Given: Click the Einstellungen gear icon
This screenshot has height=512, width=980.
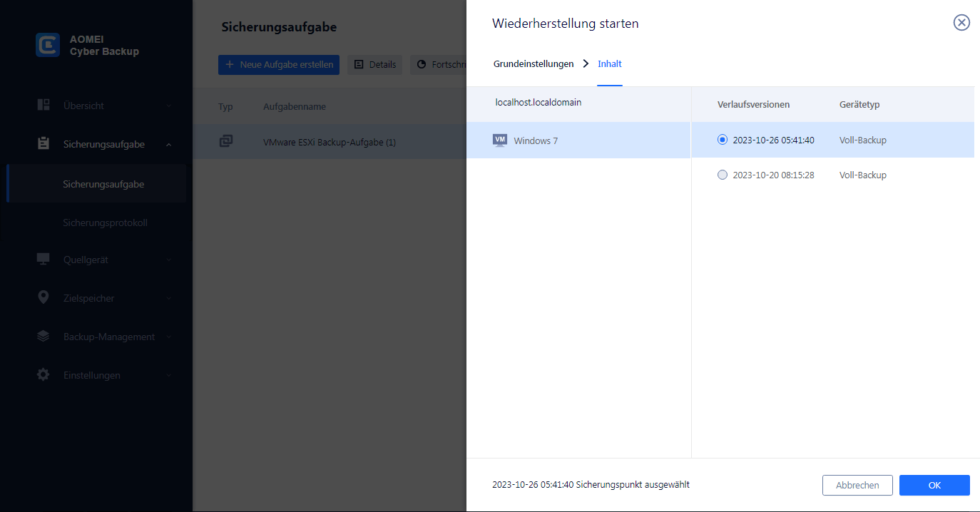Looking at the screenshot, I should point(44,374).
